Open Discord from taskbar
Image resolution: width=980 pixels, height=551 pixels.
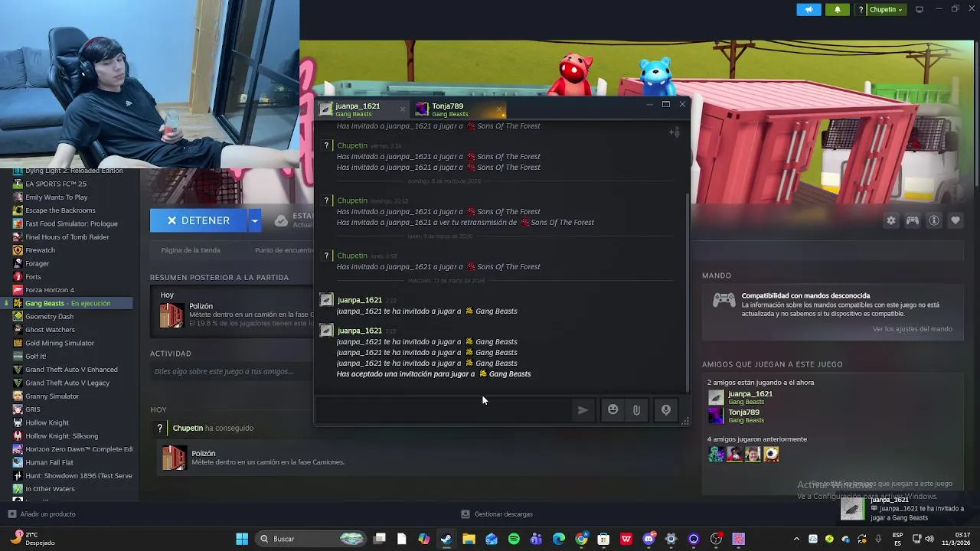pos(648,539)
